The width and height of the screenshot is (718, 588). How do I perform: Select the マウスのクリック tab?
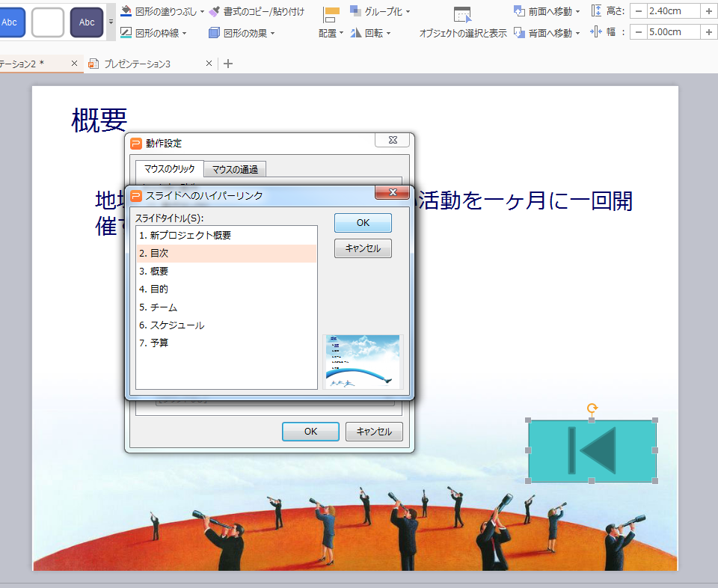click(170, 169)
